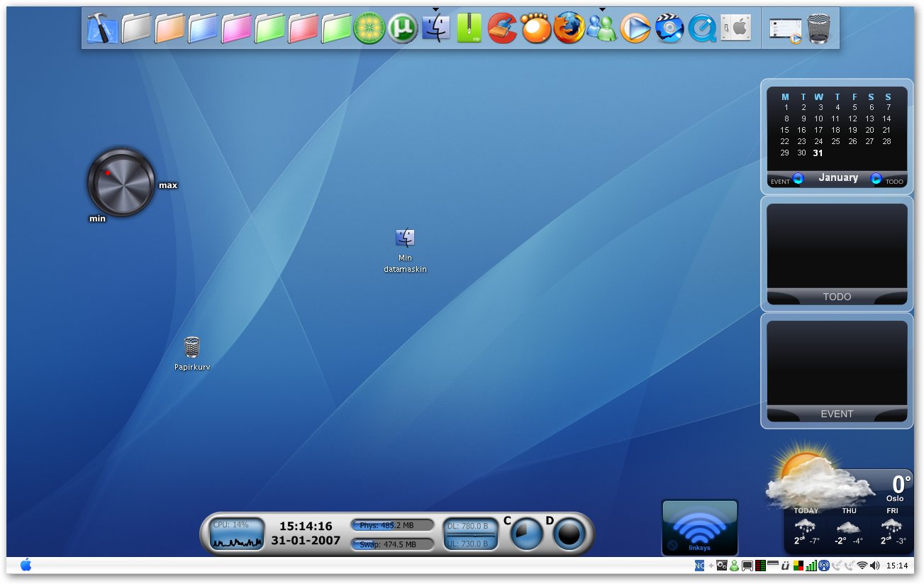Open the Xcode hammer icon in dock
The image size is (924, 584).
(x=102, y=28)
